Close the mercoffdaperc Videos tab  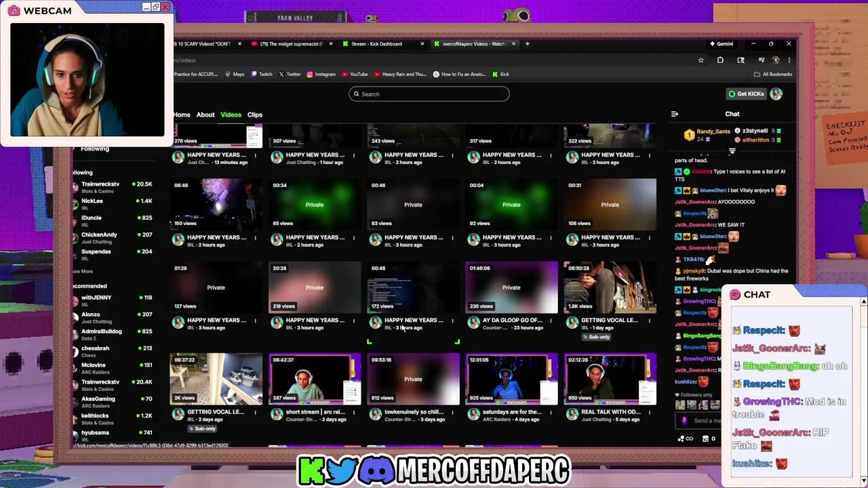[513, 44]
